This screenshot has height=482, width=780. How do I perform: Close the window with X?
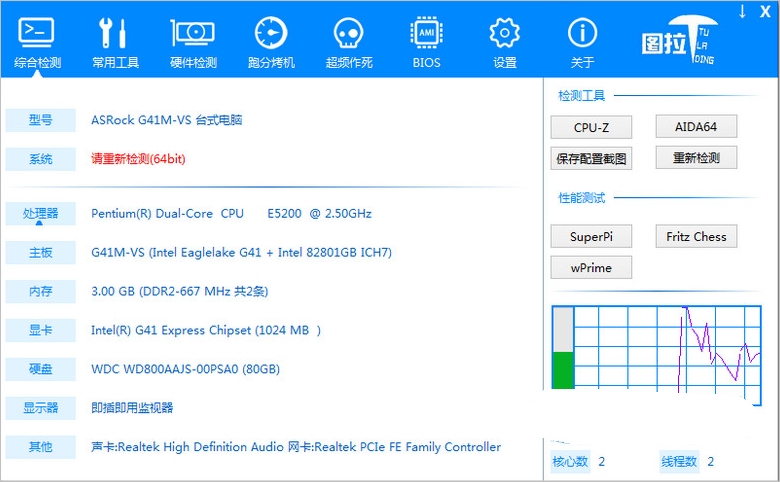click(x=765, y=11)
